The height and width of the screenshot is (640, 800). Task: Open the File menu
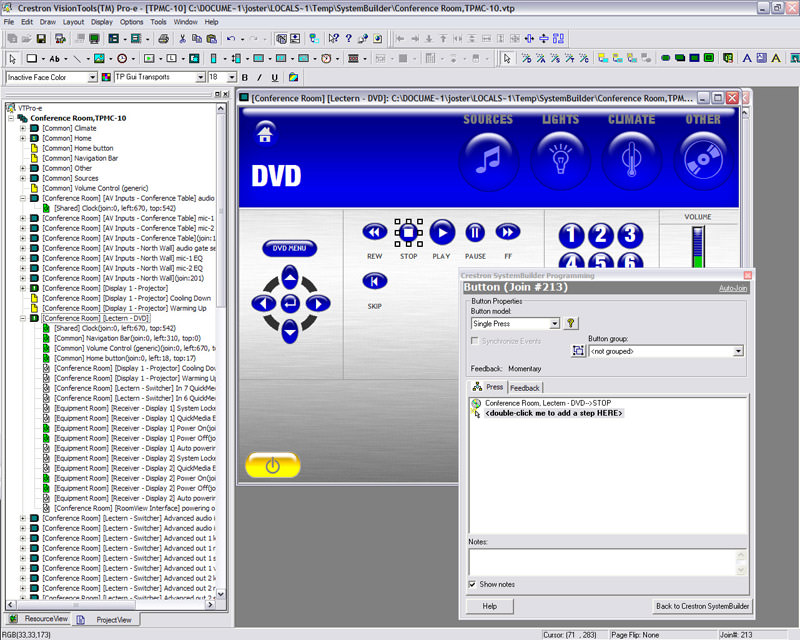click(9, 22)
